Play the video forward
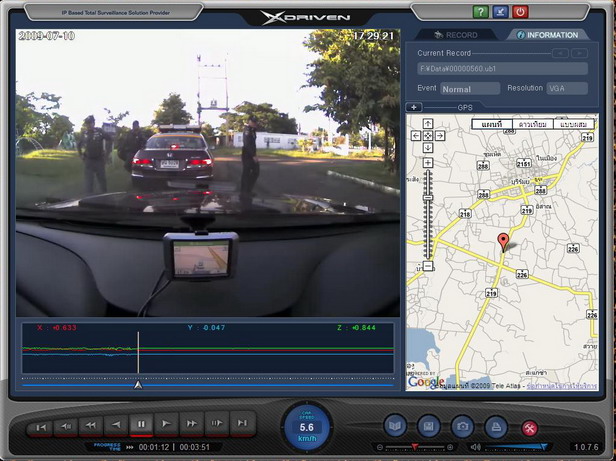Viewport: 616px width, 461px height. [x=166, y=424]
